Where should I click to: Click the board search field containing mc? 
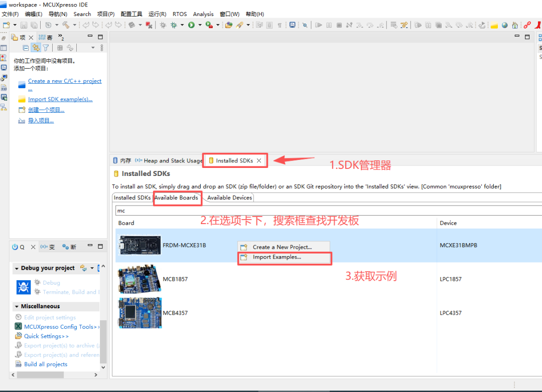pyautogui.click(x=328, y=211)
